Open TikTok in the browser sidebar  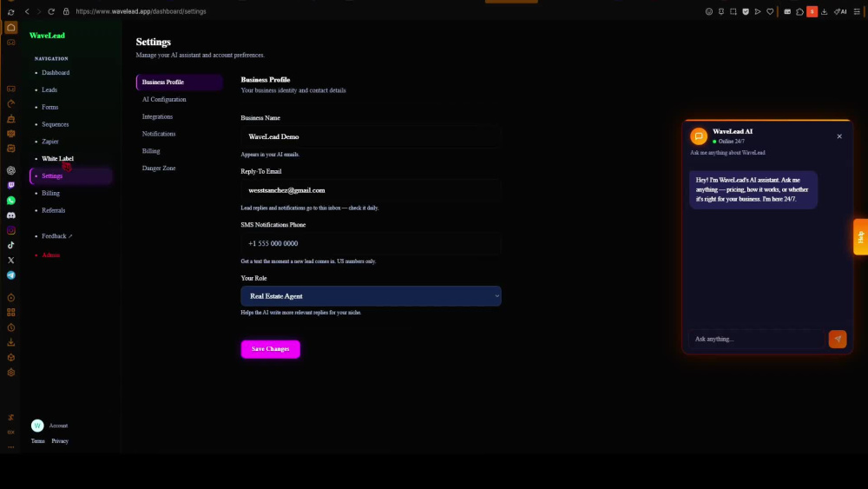coord(11,245)
